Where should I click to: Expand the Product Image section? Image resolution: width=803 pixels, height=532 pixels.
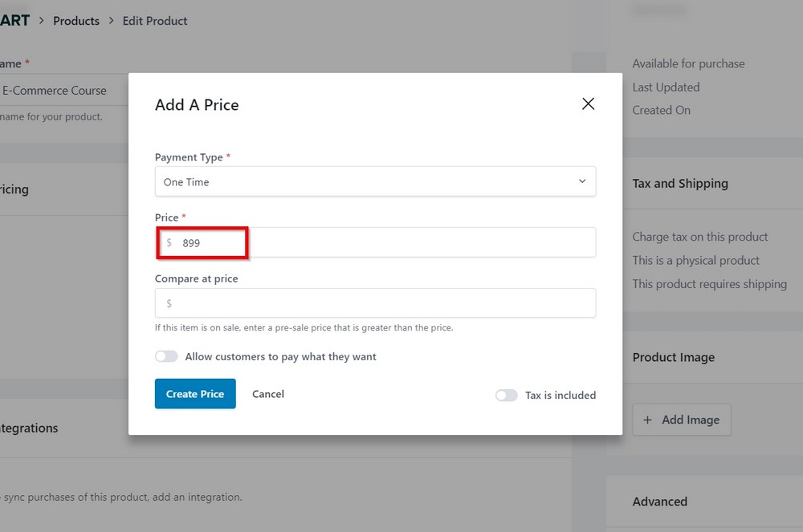coord(673,357)
